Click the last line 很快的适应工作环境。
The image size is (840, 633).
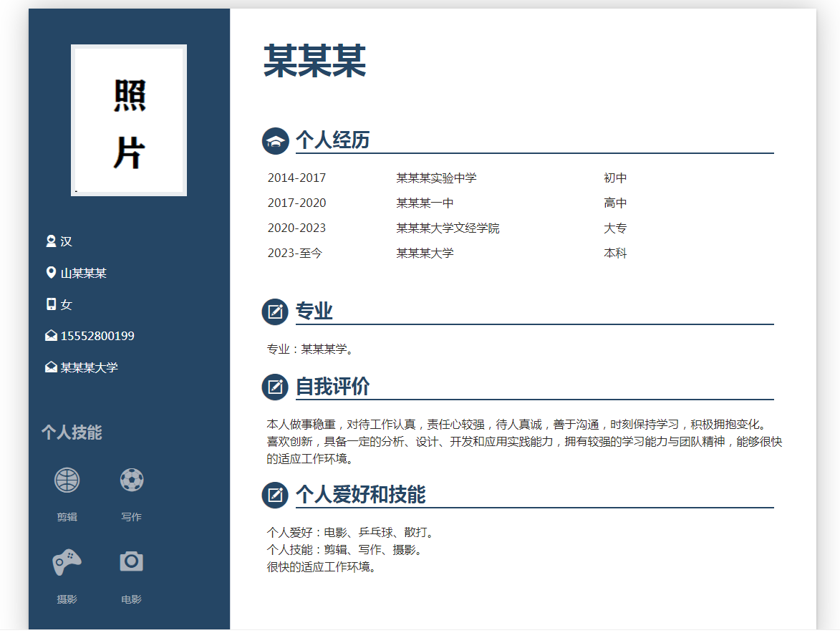click(322, 567)
